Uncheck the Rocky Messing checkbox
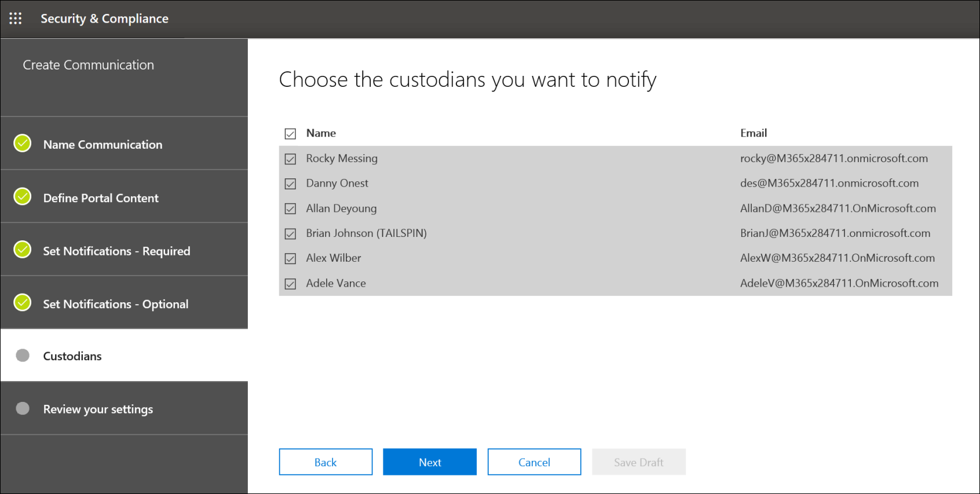 point(290,159)
